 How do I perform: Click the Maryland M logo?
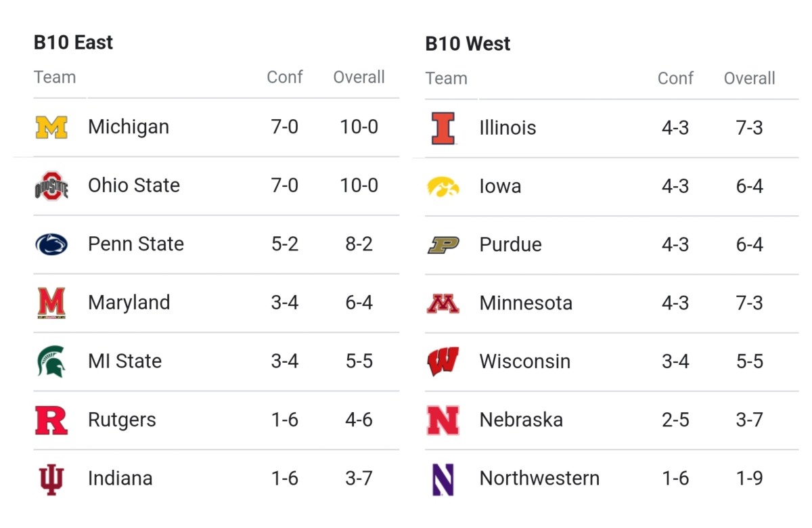click(51, 303)
